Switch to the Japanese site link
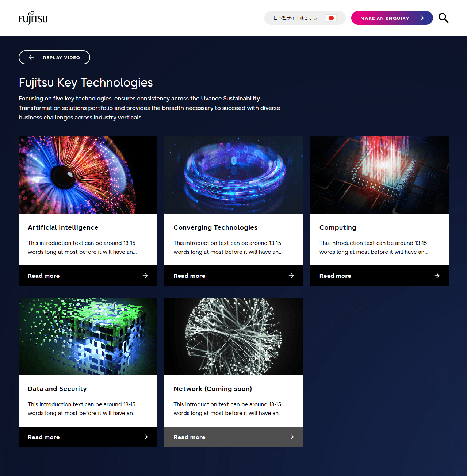This screenshot has width=467, height=476. pos(305,18)
